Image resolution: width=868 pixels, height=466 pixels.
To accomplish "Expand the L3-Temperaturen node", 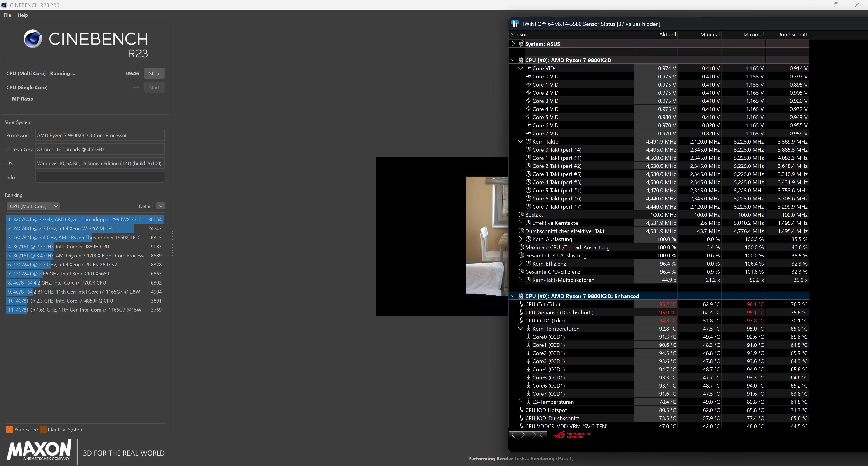I will point(520,402).
